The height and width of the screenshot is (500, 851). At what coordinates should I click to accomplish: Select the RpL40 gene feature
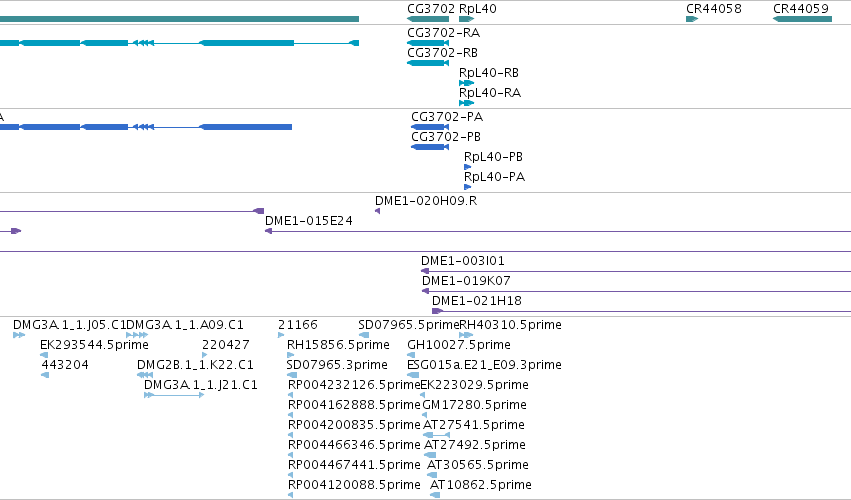coord(466,19)
